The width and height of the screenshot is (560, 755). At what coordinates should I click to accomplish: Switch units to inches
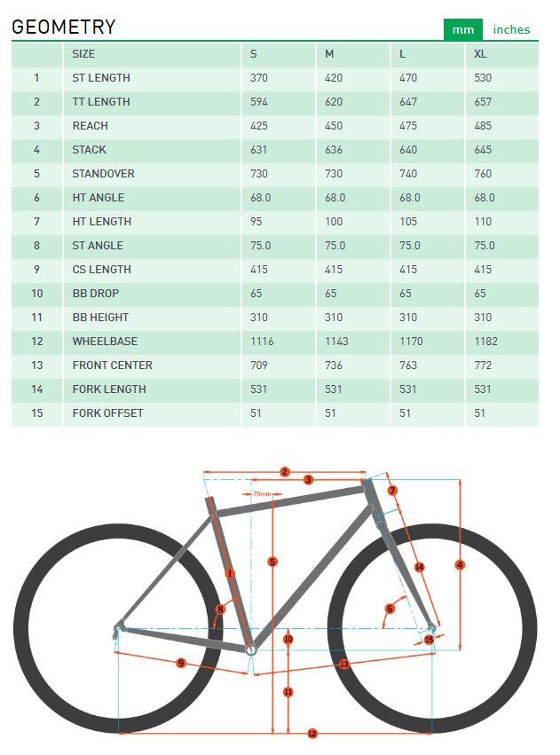[x=511, y=29]
